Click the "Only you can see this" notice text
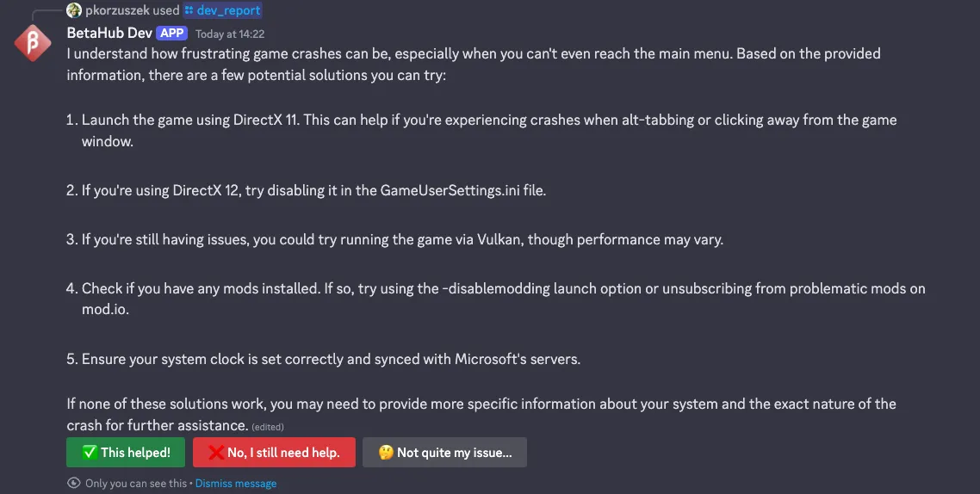Screen dimensions: 980x494 [135, 484]
